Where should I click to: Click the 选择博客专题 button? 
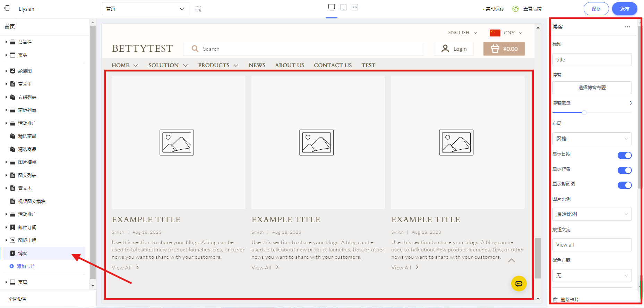[592, 88]
